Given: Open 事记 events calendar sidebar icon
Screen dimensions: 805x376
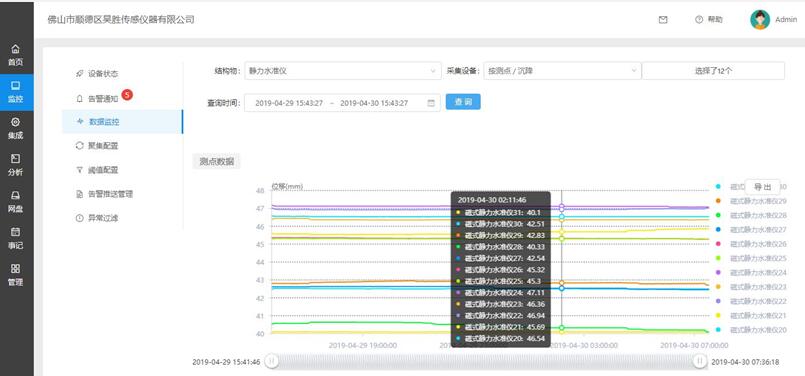Looking at the screenshot, I should coord(15,238).
